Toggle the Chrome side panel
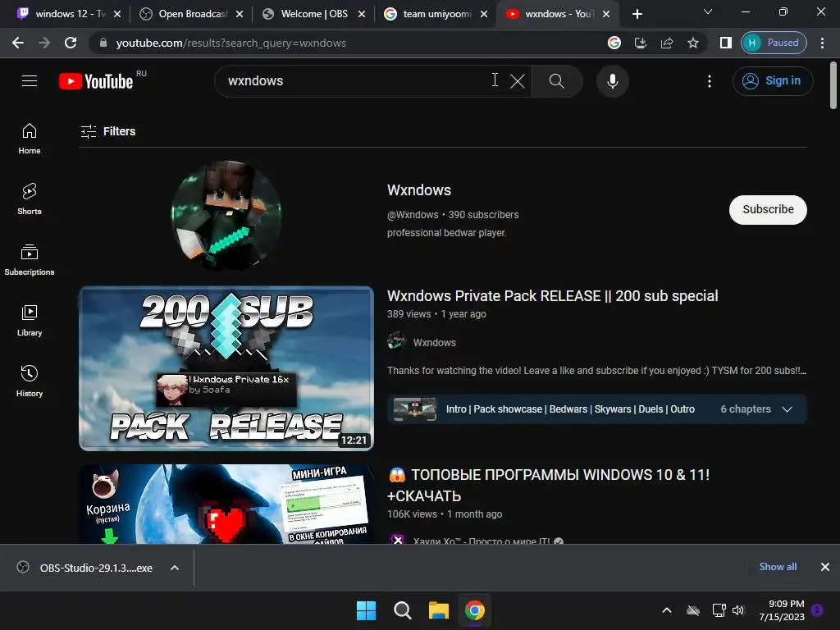Screen dimensions: 840x630 point(726,43)
